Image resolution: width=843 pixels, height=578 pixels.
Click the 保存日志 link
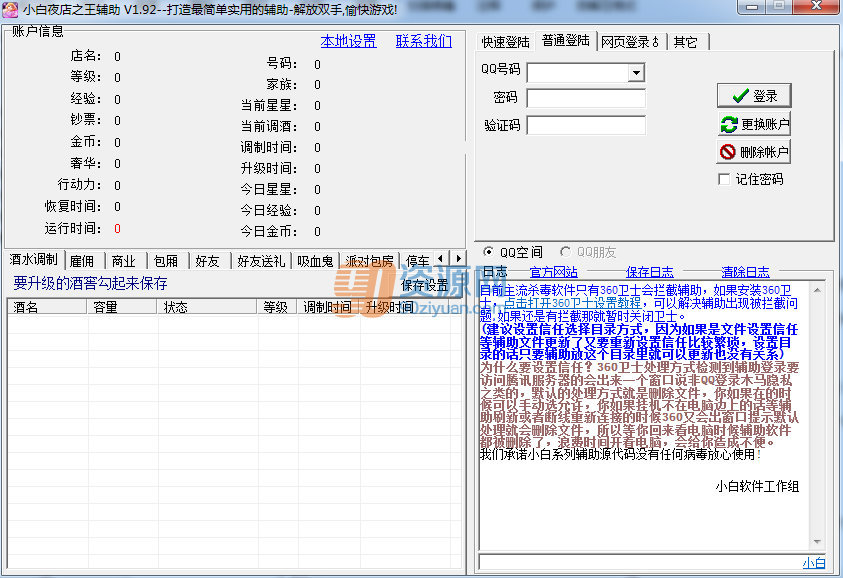click(x=649, y=272)
